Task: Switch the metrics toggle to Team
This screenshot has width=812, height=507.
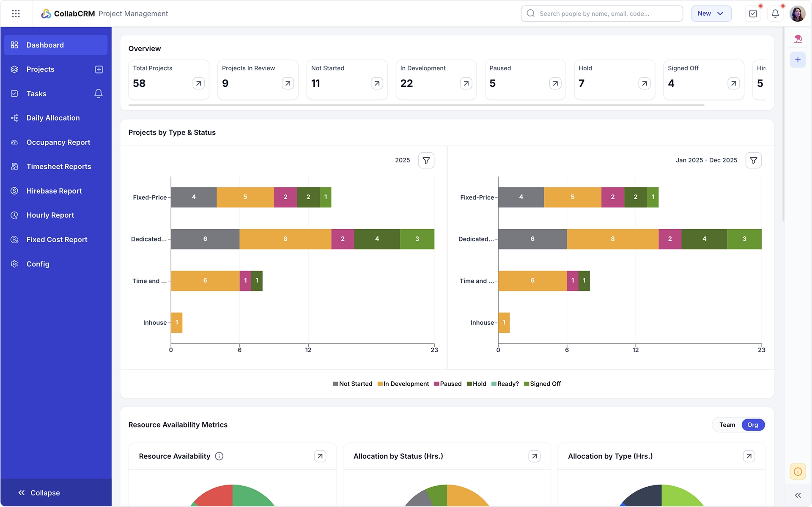Action: (x=727, y=425)
